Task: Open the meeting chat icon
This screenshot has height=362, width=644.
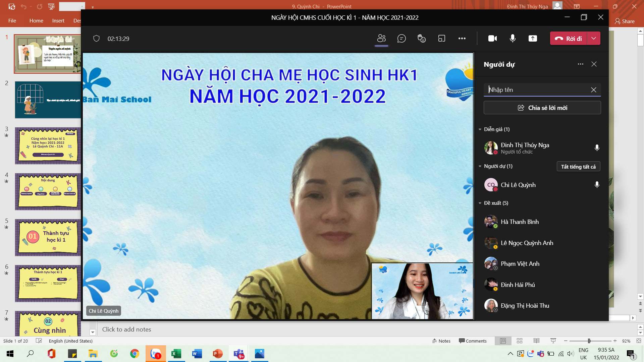Action: click(401, 39)
